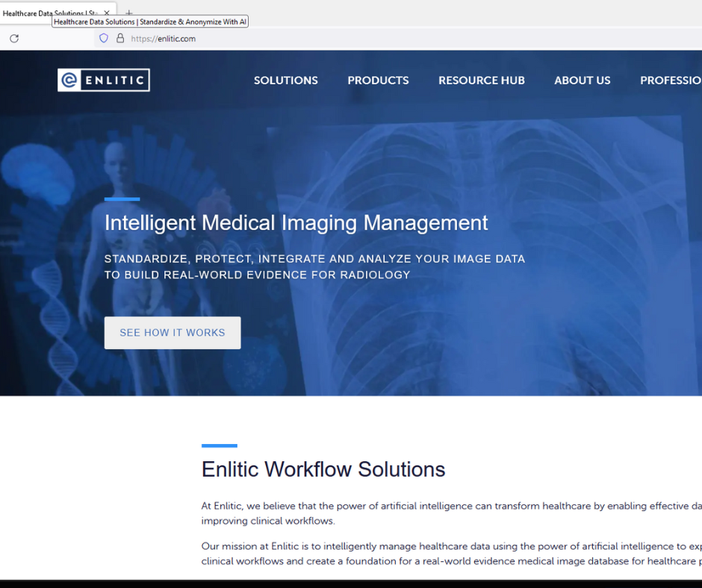Open the tracking protection shield icon

click(103, 39)
